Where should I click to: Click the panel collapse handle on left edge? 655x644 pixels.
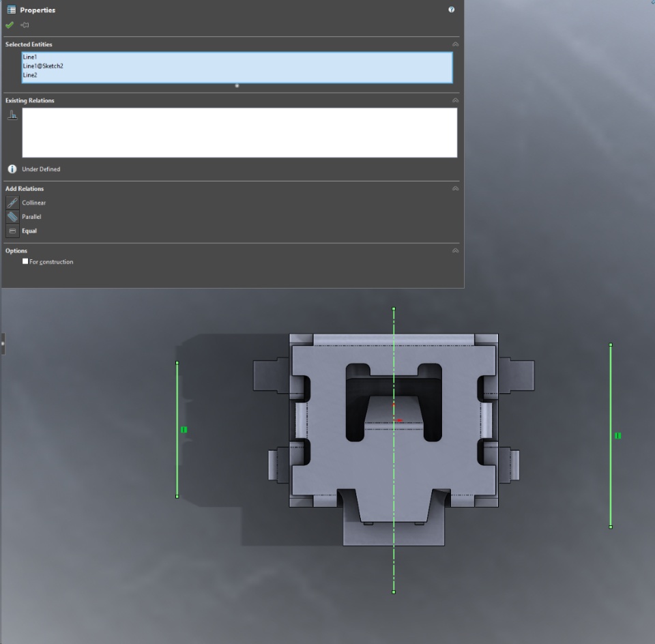(3, 344)
